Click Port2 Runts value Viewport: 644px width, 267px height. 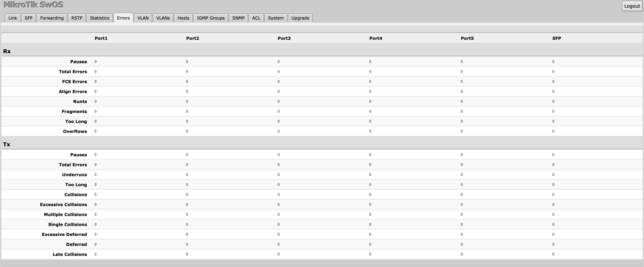(x=187, y=102)
